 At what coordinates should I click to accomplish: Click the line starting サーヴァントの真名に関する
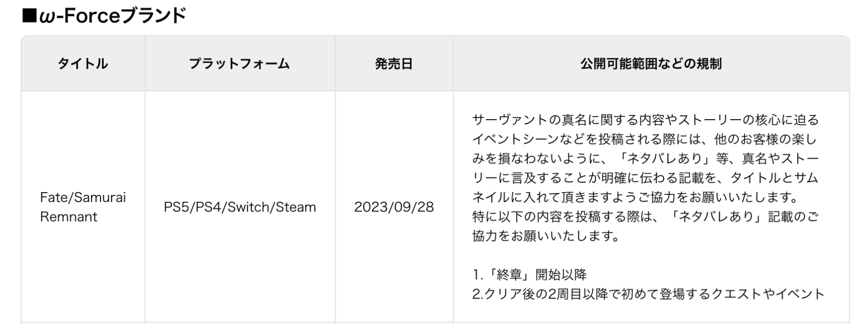(645, 120)
